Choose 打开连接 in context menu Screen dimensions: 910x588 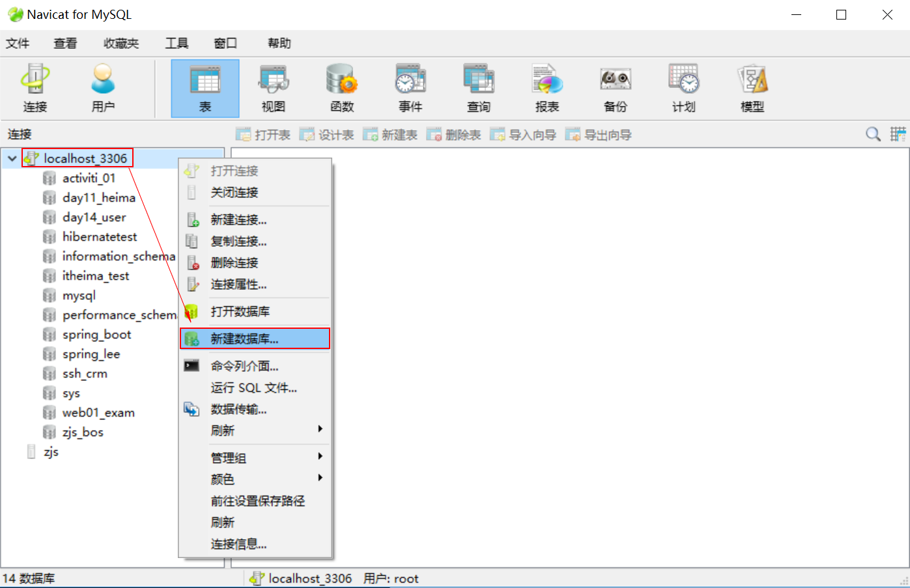(x=255, y=171)
